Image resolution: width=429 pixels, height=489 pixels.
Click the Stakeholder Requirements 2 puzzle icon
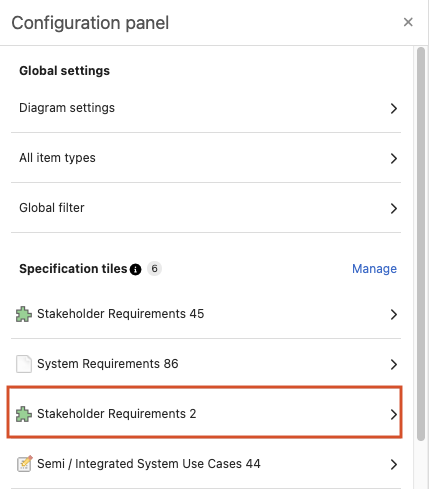pos(24,414)
